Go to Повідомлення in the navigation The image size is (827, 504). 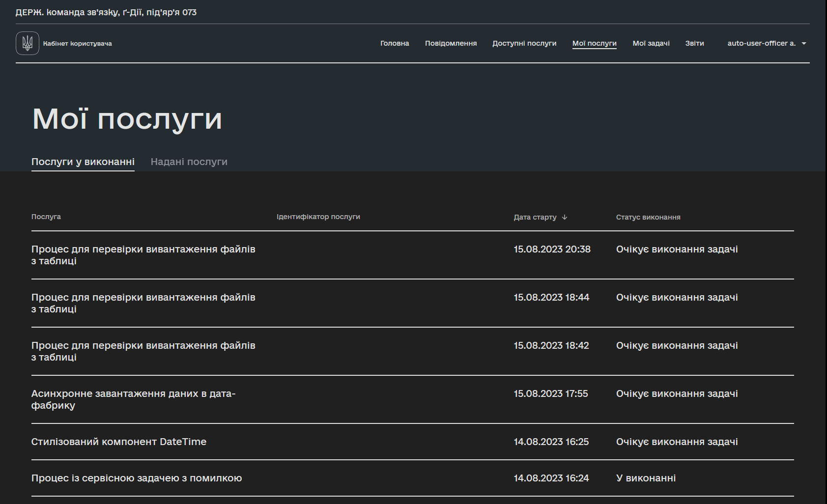click(451, 43)
